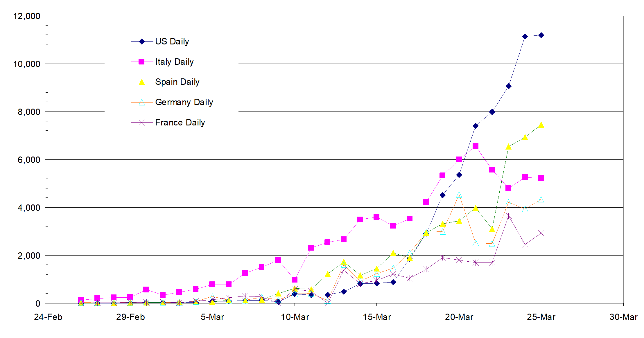Viewport: 644px width, 338px height.
Task: Select the Spain Daily legend label
Action: (x=177, y=82)
